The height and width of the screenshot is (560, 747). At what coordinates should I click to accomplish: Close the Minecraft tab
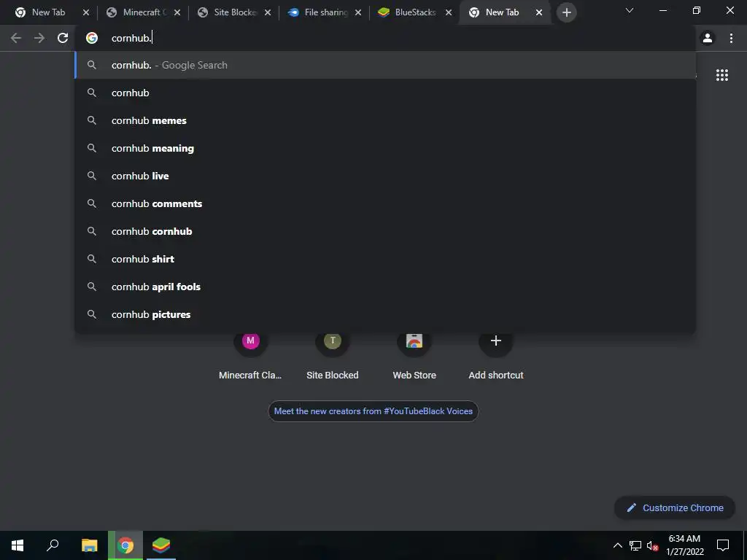pyautogui.click(x=177, y=12)
